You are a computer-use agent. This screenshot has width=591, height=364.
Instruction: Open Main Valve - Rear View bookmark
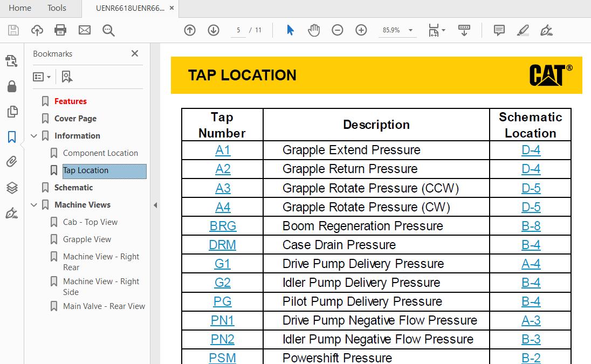104,306
